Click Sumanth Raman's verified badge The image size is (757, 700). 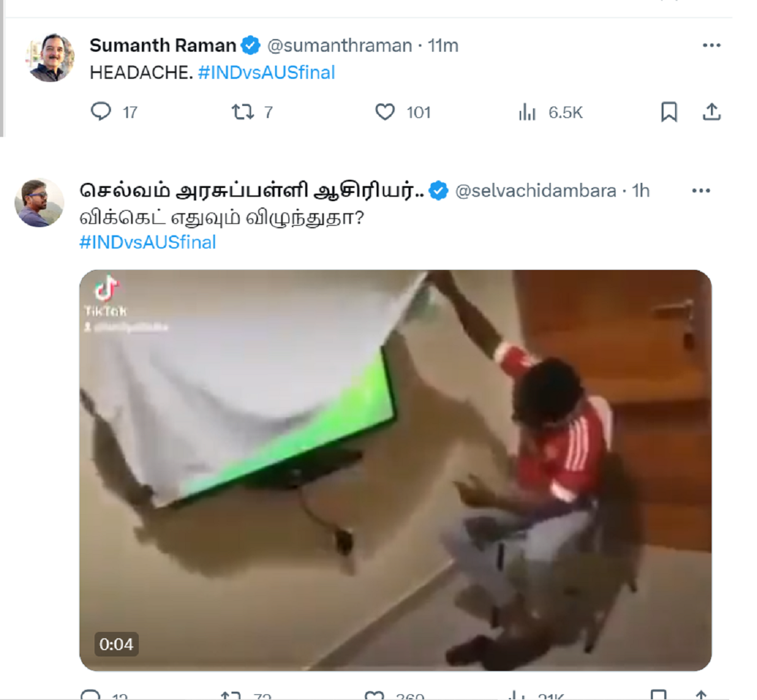click(x=250, y=45)
